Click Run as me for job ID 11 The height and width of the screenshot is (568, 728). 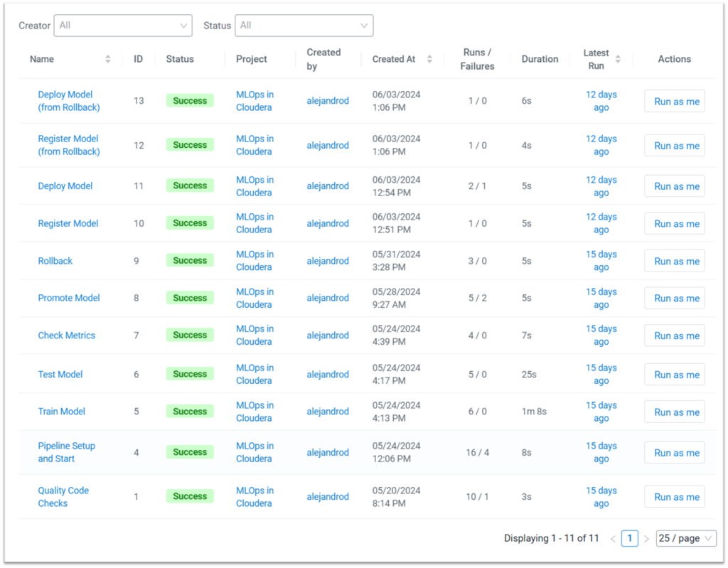(x=675, y=186)
